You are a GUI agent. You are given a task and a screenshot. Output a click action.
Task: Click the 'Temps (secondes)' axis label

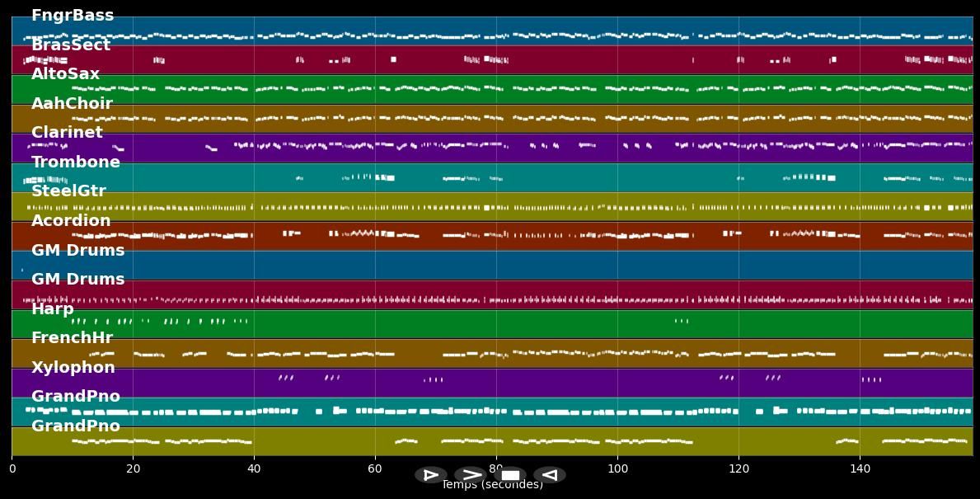(492, 486)
